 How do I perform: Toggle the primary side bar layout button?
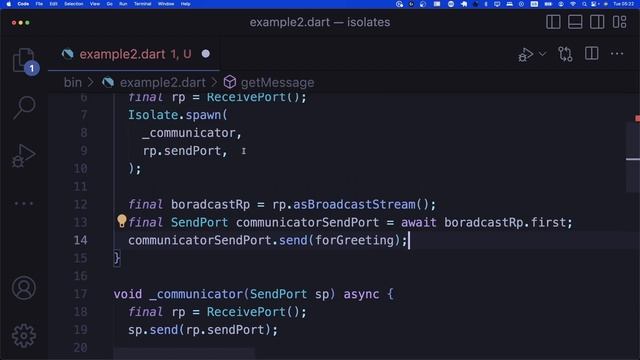pos(553,22)
